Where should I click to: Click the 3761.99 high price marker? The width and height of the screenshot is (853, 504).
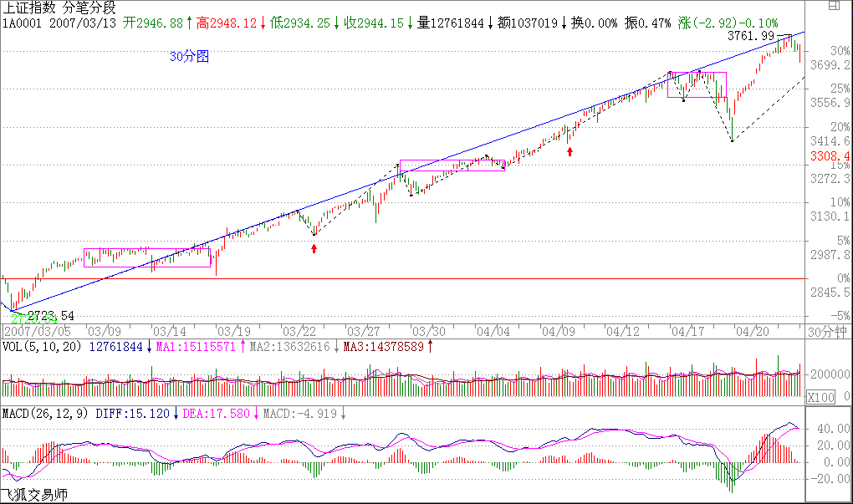click(750, 36)
